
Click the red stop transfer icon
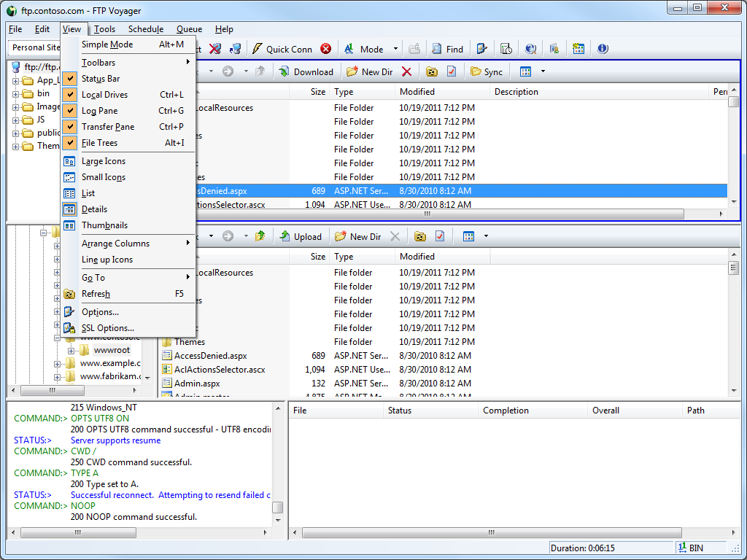(x=325, y=49)
